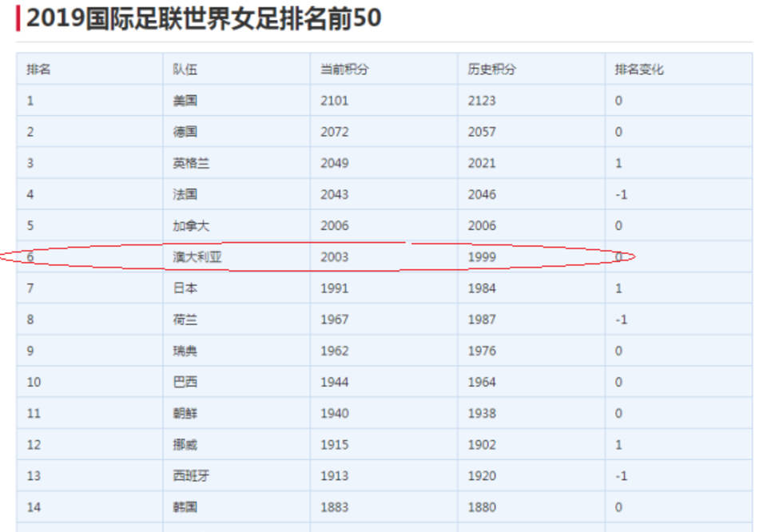
Task: Click the title 2019国际足联世界女足排名前50
Action: click(204, 18)
